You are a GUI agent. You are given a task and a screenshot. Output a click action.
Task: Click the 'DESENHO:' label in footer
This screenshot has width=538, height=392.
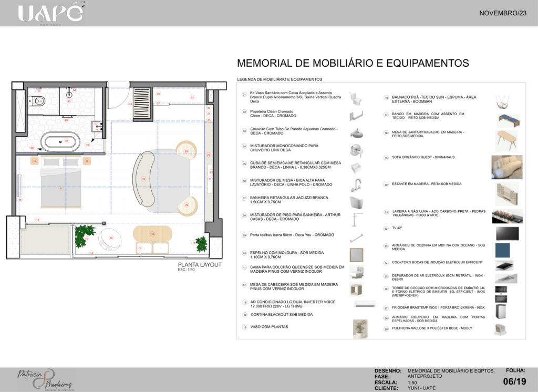pos(388,370)
